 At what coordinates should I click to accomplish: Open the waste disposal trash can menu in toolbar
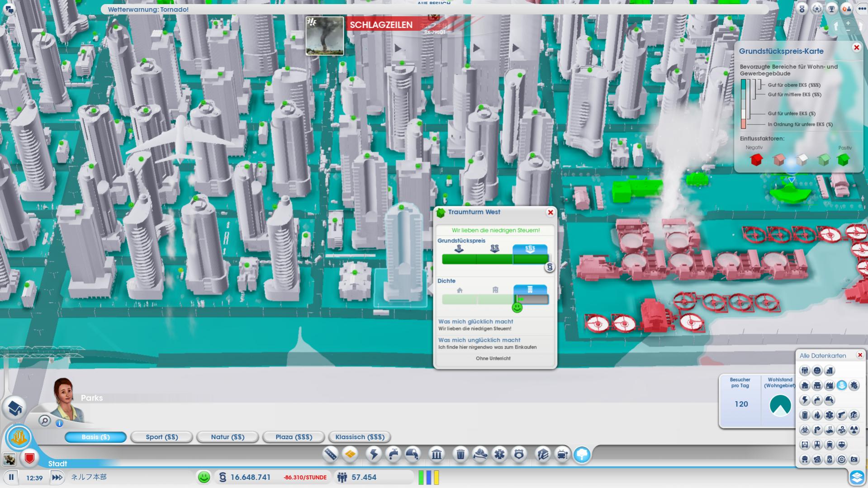tap(460, 454)
